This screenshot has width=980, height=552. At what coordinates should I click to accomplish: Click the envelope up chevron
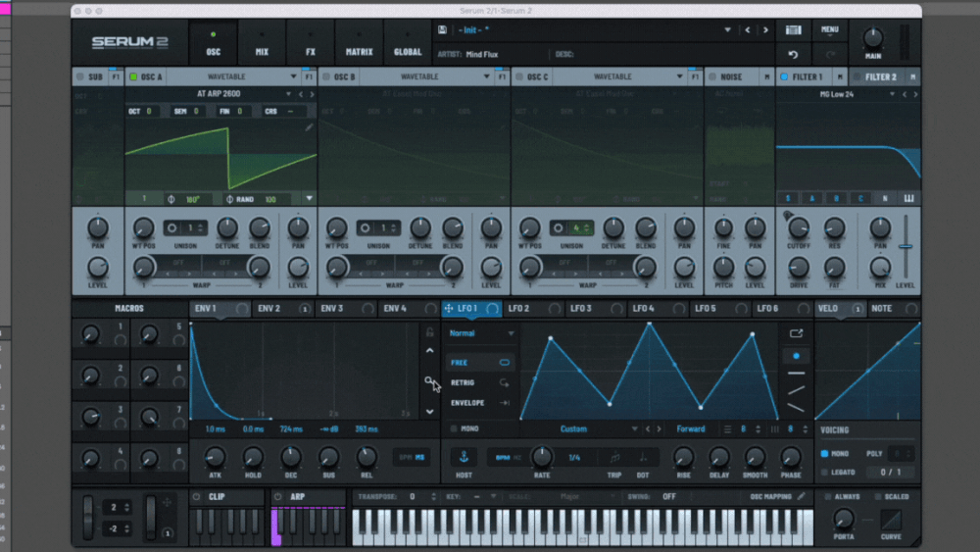[x=429, y=351]
